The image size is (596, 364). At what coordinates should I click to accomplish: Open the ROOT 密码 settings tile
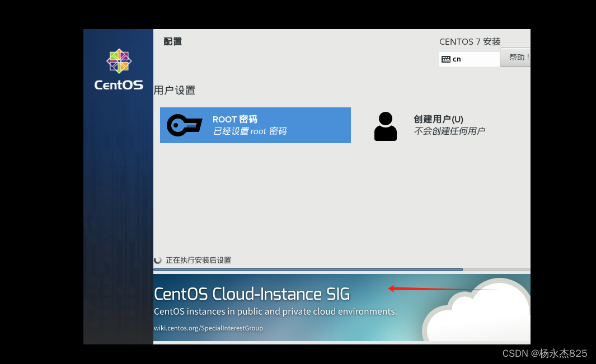[255, 125]
